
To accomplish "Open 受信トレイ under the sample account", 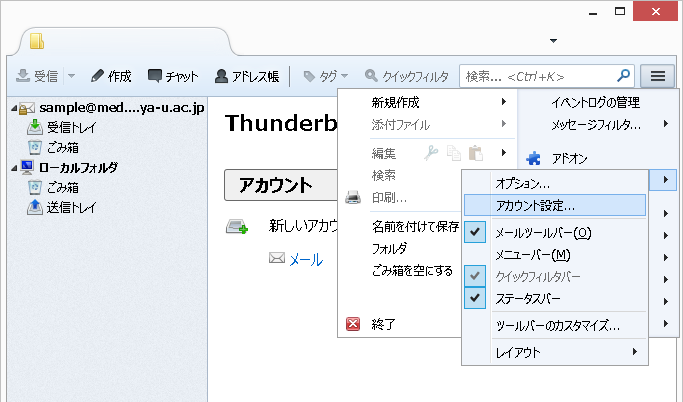I will tap(71, 127).
